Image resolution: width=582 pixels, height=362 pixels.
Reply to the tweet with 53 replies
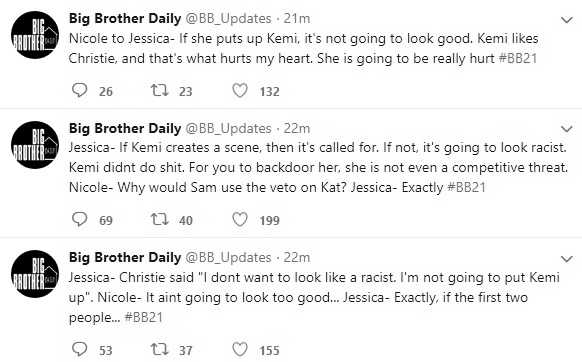point(79,349)
